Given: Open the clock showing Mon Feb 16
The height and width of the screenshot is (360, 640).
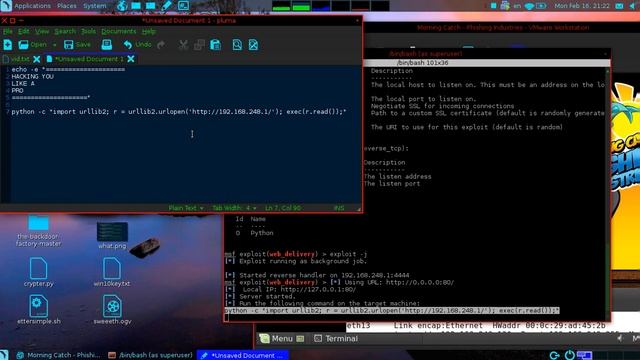Looking at the screenshot, I should [x=582, y=6].
